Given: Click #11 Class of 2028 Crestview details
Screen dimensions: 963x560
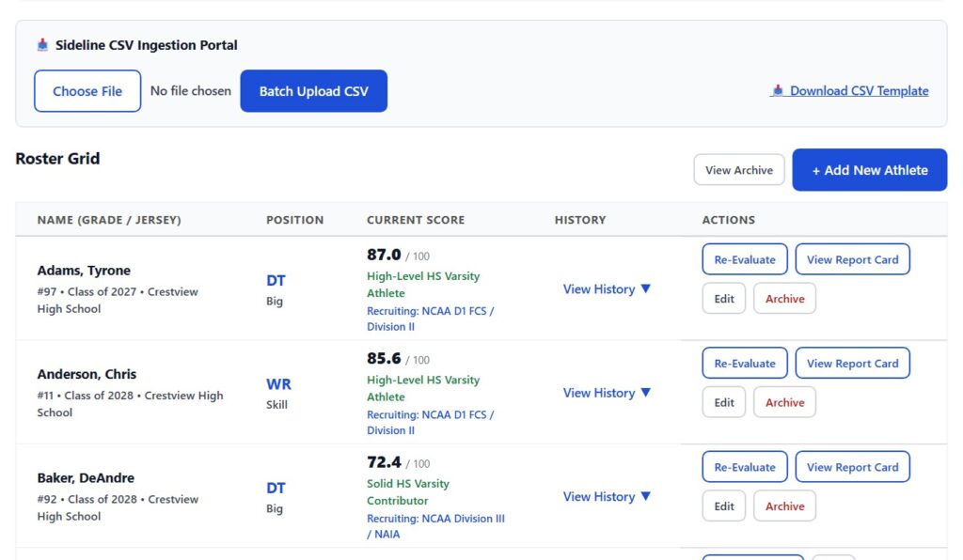Looking at the screenshot, I should point(130,404).
